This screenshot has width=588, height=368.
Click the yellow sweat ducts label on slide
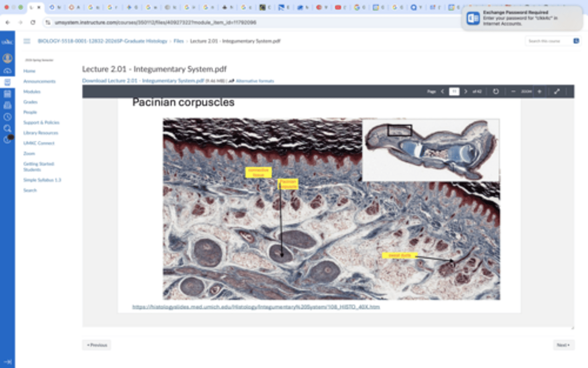[400, 255]
